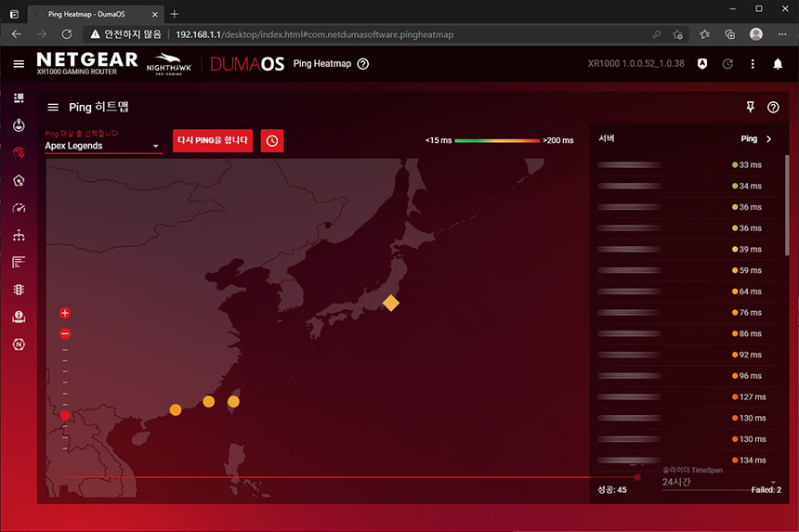
Task: Go back with the browser back arrow
Action: pyautogui.click(x=17, y=34)
